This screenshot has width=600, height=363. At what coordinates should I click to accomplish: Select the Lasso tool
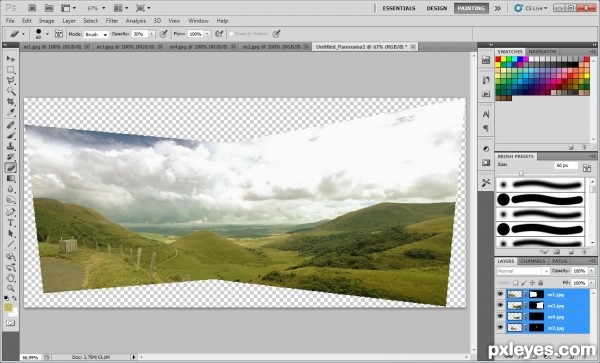[11, 80]
